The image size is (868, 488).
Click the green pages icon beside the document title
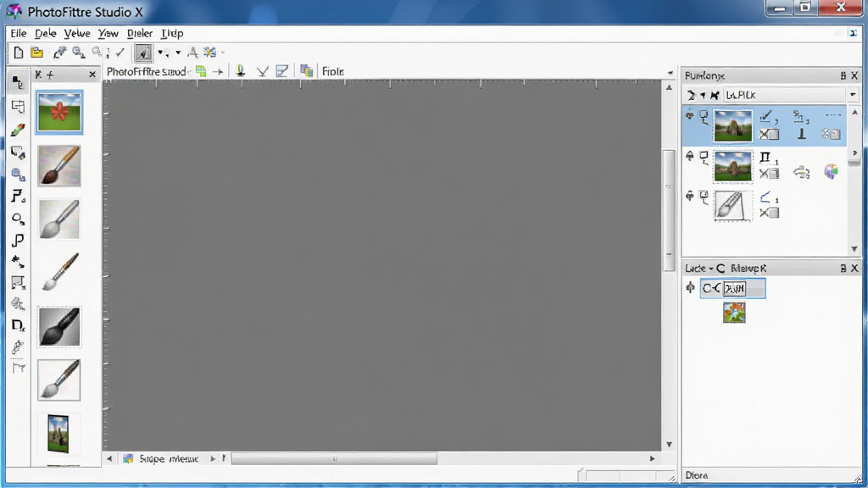201,71
